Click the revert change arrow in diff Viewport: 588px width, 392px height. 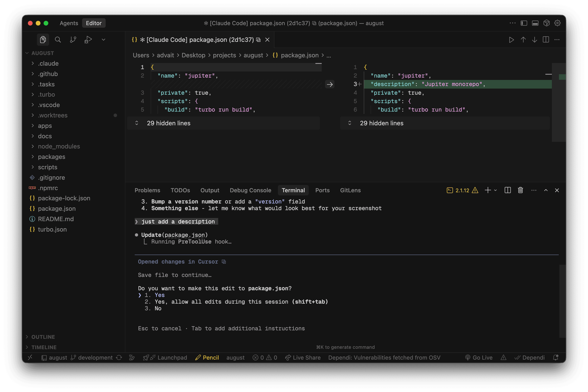[330, 84]
